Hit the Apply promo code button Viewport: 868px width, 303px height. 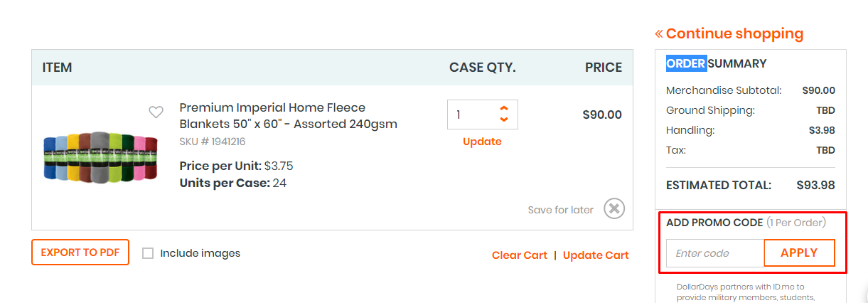click(799, 253)
